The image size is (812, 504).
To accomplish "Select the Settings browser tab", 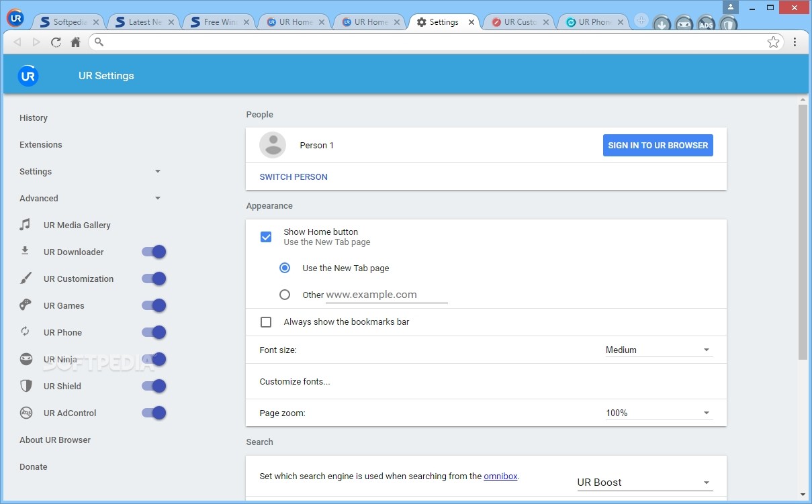I will click(x=443, y=22).
